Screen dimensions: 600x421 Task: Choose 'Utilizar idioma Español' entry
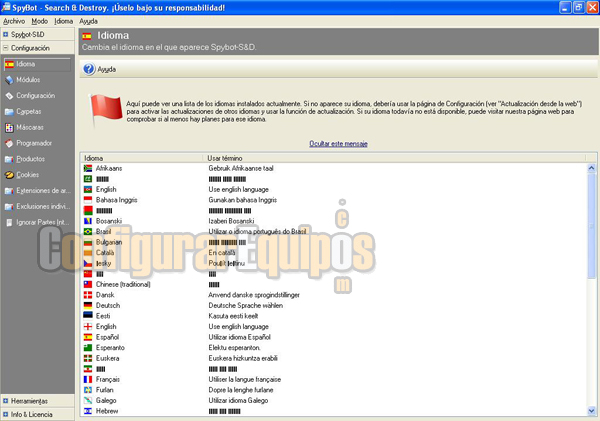tap(240, 337)
